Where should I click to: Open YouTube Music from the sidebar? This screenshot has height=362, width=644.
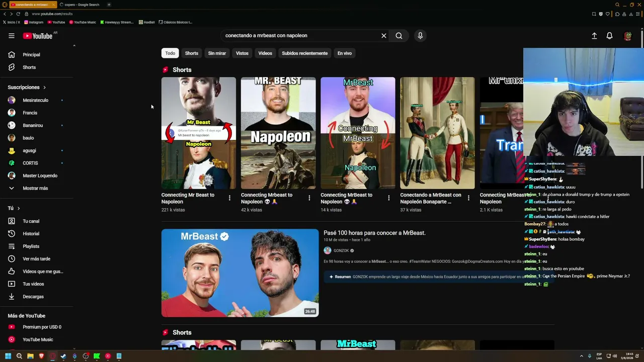coord(37,339)
